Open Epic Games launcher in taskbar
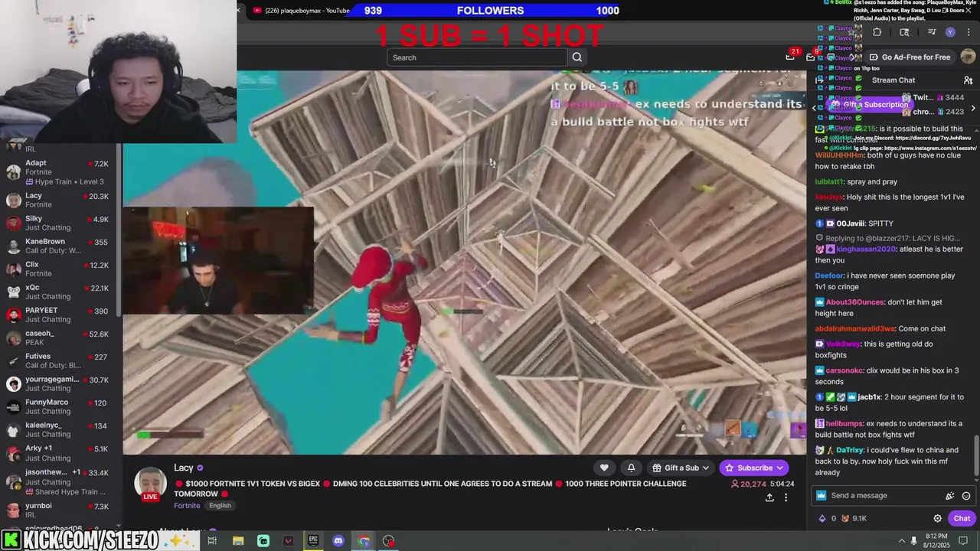The width and height of the screenshot is (980, 551). click(x=313, y=541)
